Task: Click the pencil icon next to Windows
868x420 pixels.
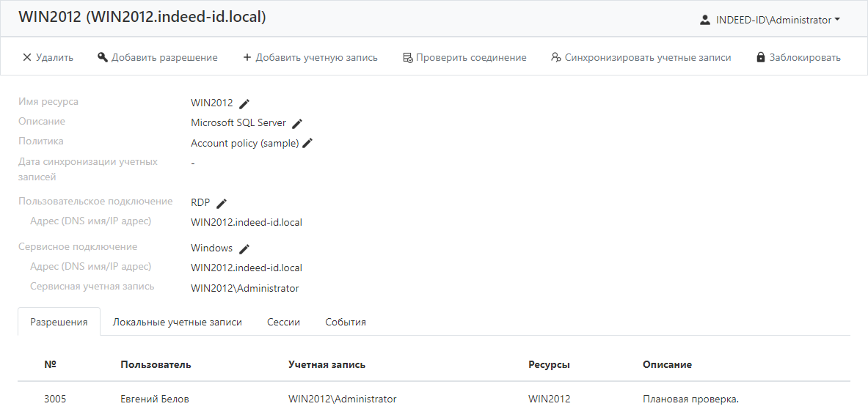Action: click(244, 248)
